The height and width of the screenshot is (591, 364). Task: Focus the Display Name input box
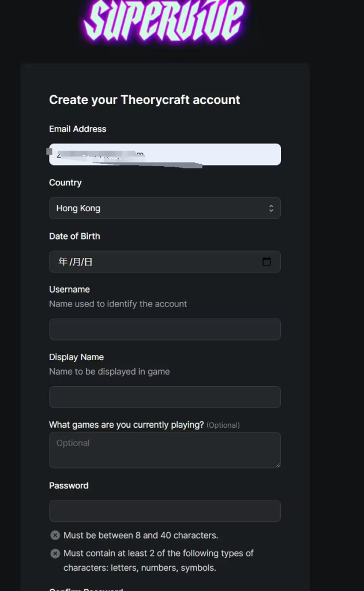point(164,397)
